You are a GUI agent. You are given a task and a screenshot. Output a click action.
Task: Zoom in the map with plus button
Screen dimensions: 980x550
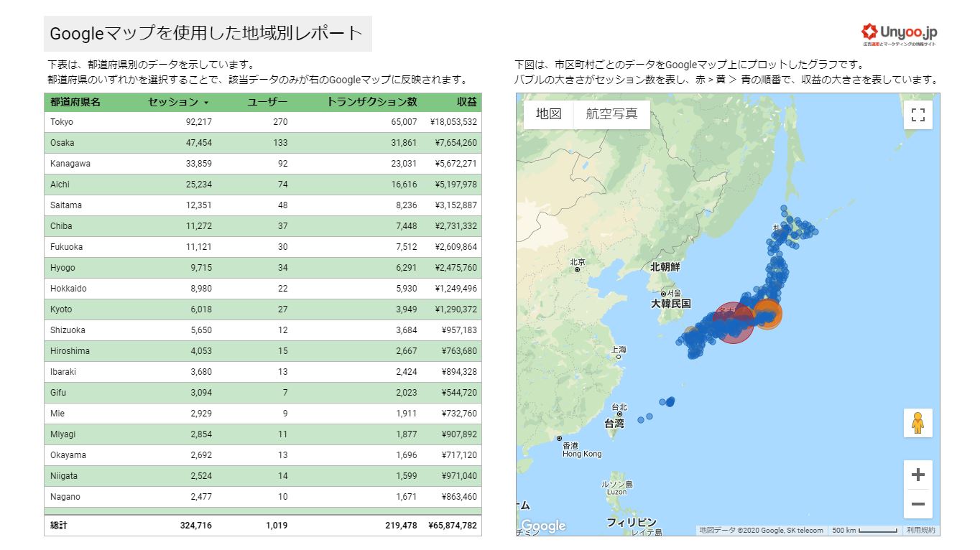click(x=917, y=475)
